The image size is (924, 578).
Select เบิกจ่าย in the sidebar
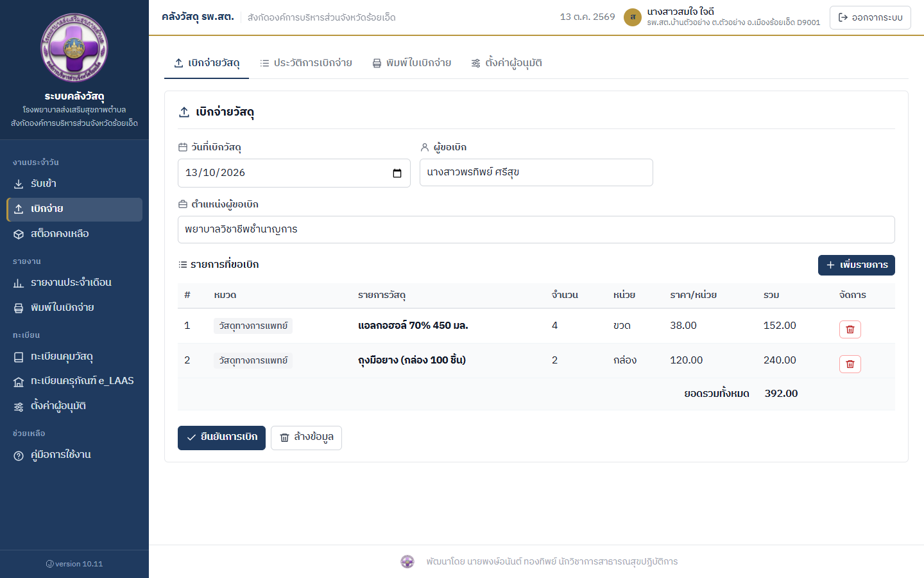tap(74, 209)
